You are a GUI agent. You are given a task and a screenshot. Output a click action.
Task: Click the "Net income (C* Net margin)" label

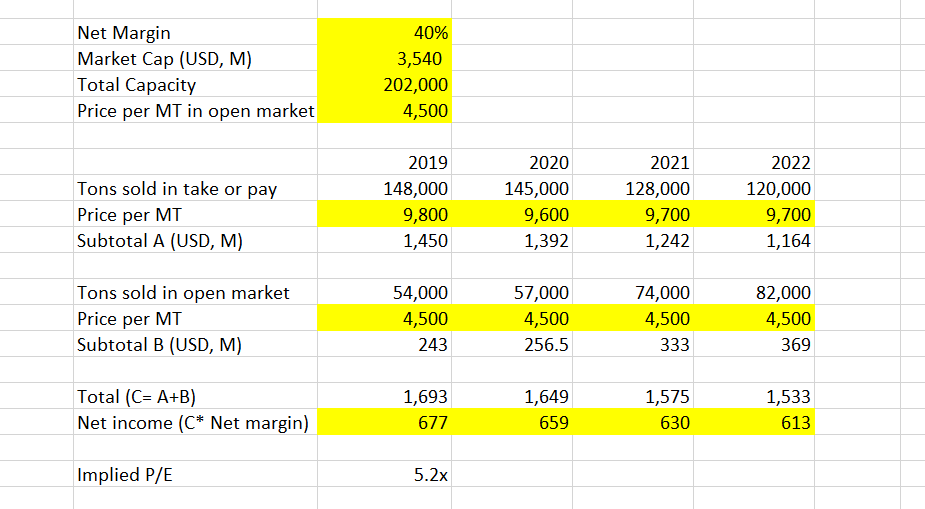click(193, 423)
